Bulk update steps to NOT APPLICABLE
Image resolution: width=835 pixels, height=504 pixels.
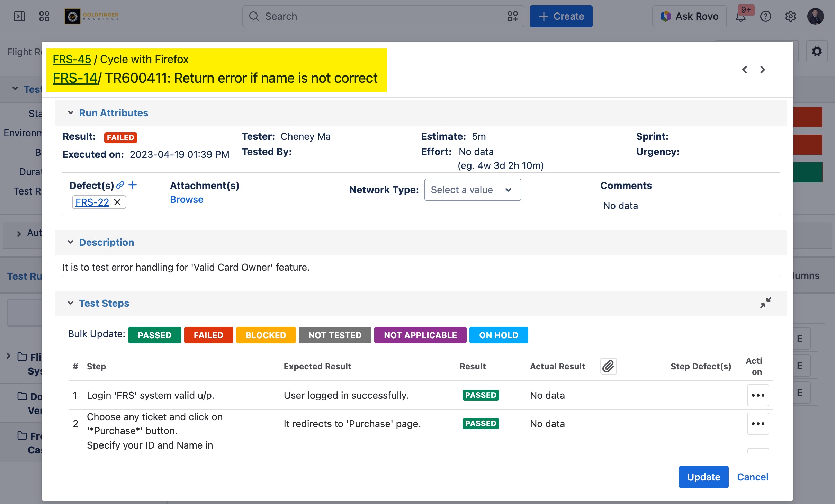[x=420, y=335]
